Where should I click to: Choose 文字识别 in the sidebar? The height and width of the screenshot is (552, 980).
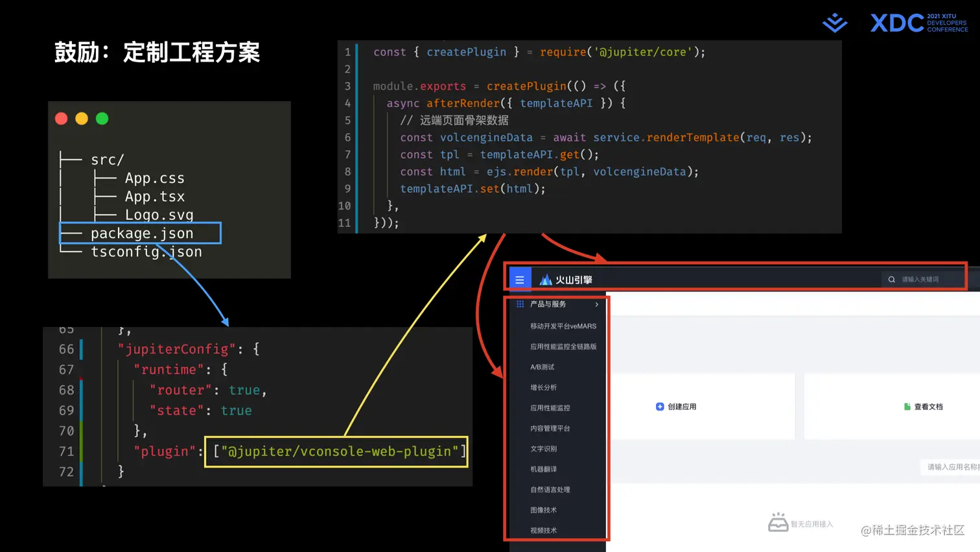(x=543, y=449)
